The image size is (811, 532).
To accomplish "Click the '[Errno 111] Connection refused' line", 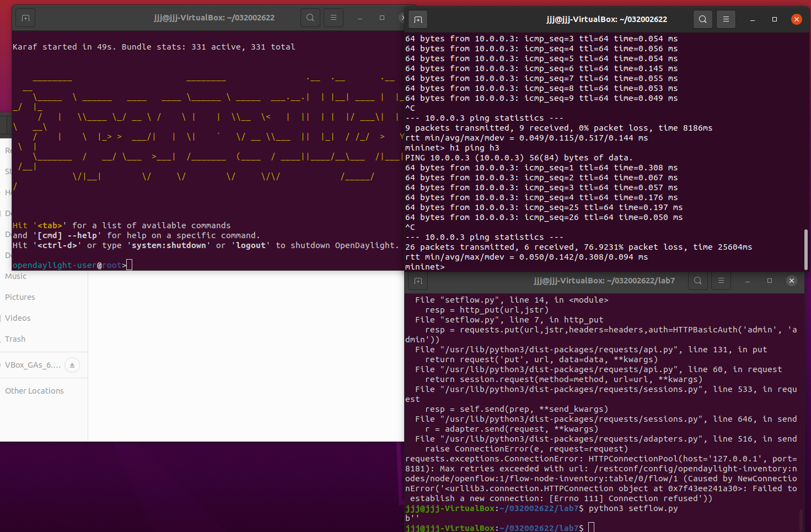I will 561,498.
